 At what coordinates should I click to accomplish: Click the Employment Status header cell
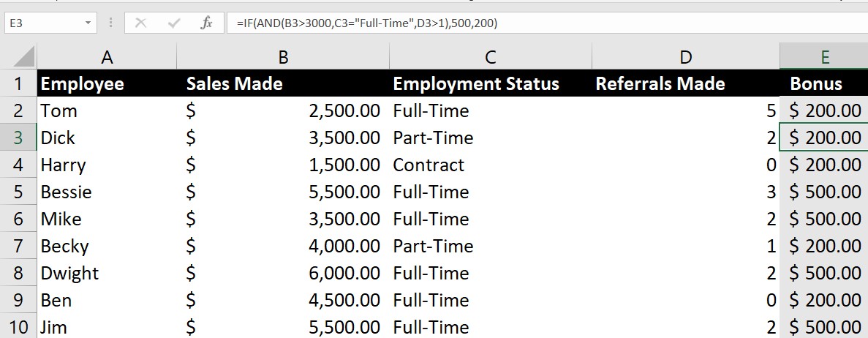coord(491,83)
